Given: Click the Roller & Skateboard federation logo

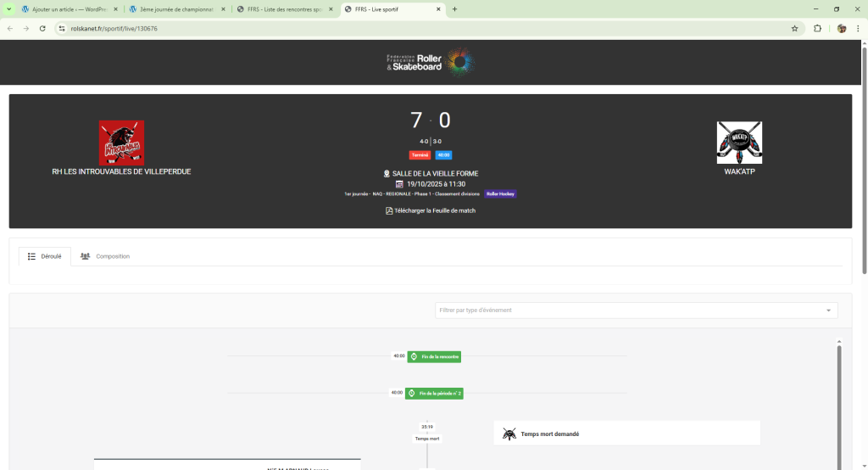Looking at the screenshot, I should coord(430,62).
